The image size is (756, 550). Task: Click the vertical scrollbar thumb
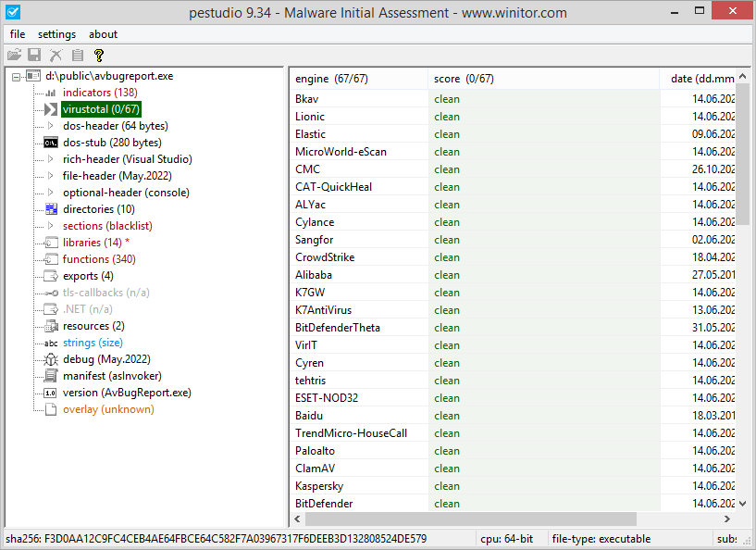[742, 152]
